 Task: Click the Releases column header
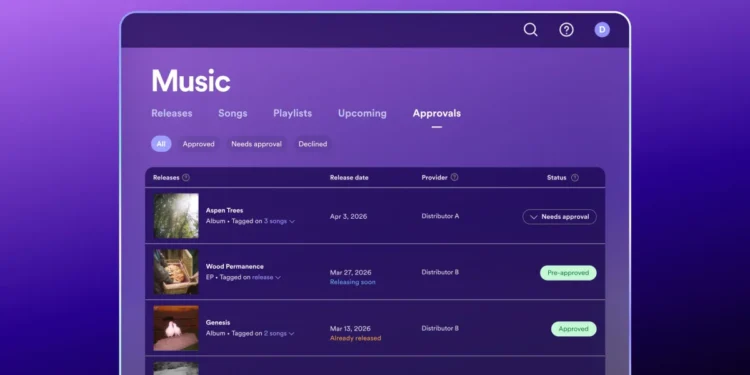tap(166, 177)
